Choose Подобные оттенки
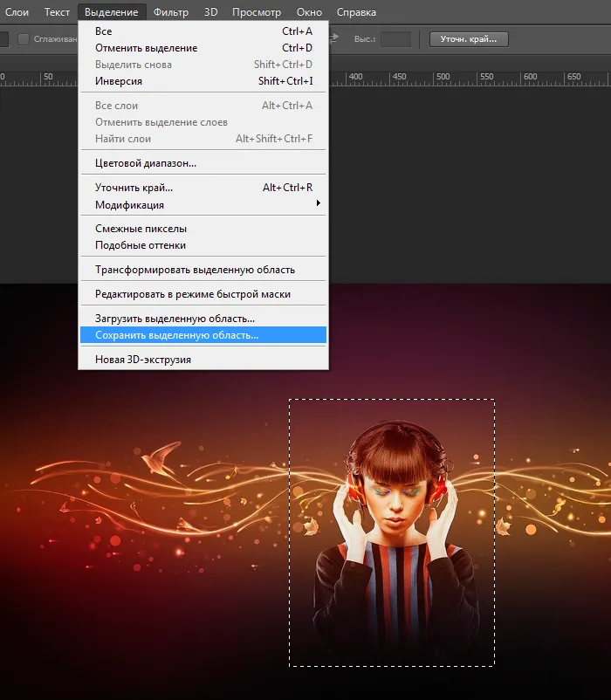Viewport: 611px width, 700px height. click(x=203, y=245)
